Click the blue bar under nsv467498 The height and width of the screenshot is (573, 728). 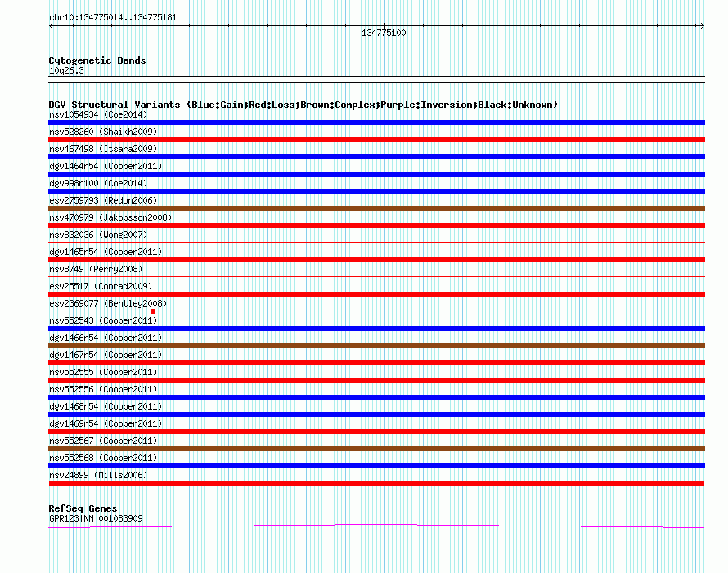(376, 157)
